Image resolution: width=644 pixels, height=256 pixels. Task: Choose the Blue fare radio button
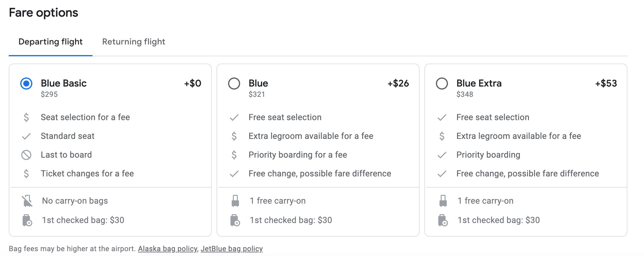point(234,84)
